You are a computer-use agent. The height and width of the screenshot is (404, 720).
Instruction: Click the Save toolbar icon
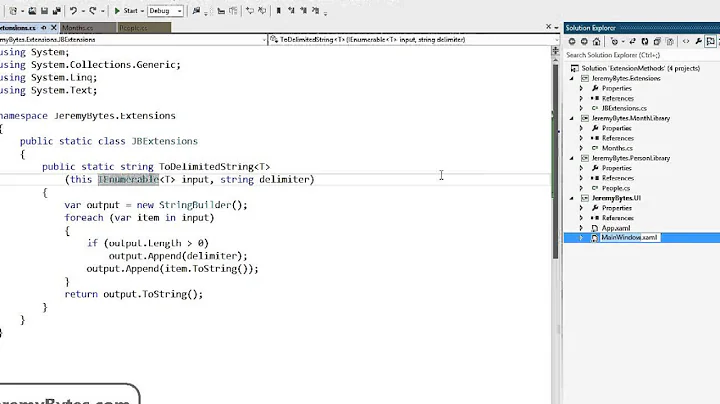(x=45, y=11)
